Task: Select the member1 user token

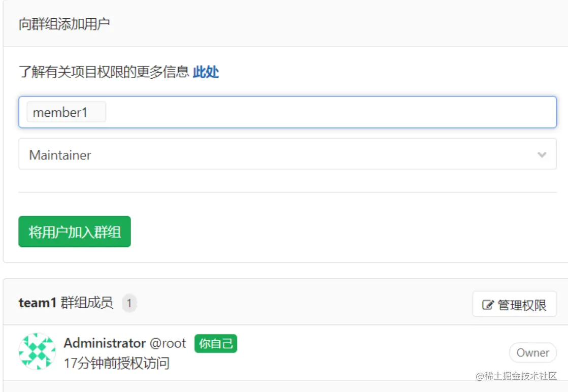Action: 66,112
